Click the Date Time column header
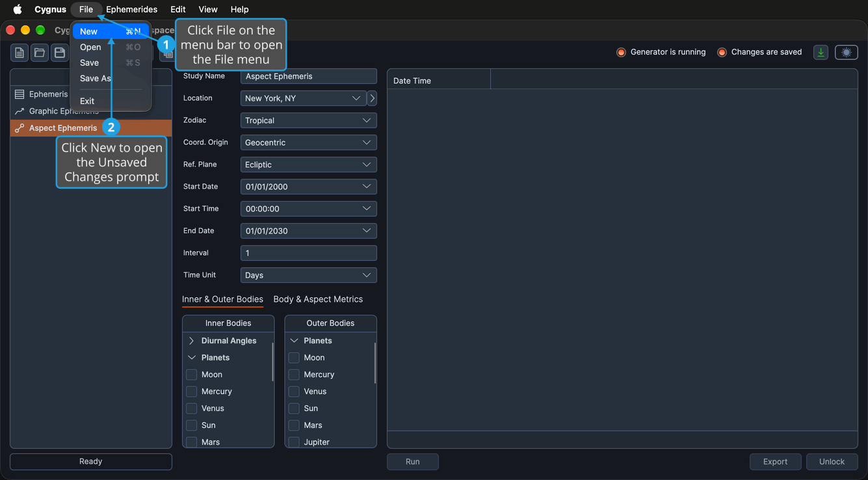 click(439, 81)
